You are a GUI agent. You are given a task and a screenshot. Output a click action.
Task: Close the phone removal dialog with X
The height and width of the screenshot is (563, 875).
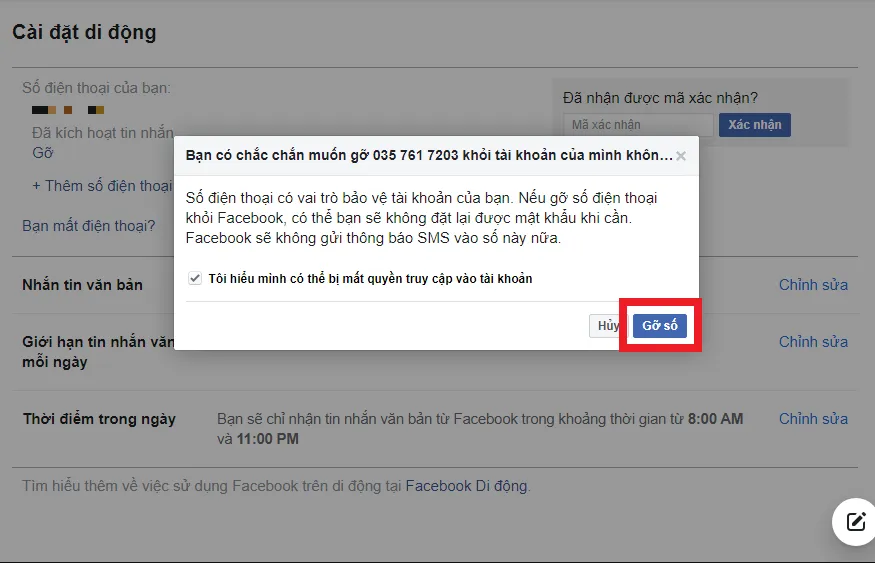681,156
